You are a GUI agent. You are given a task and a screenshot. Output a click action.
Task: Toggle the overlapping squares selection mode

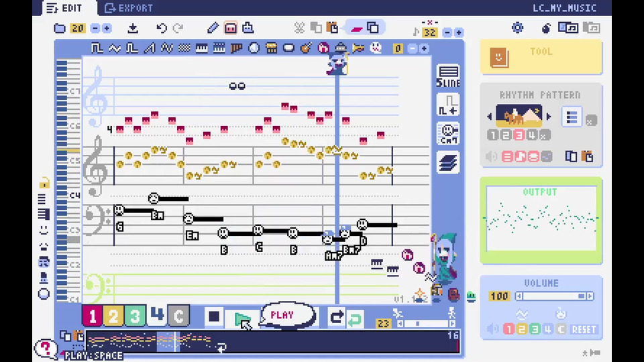click(x=373, y=28)
